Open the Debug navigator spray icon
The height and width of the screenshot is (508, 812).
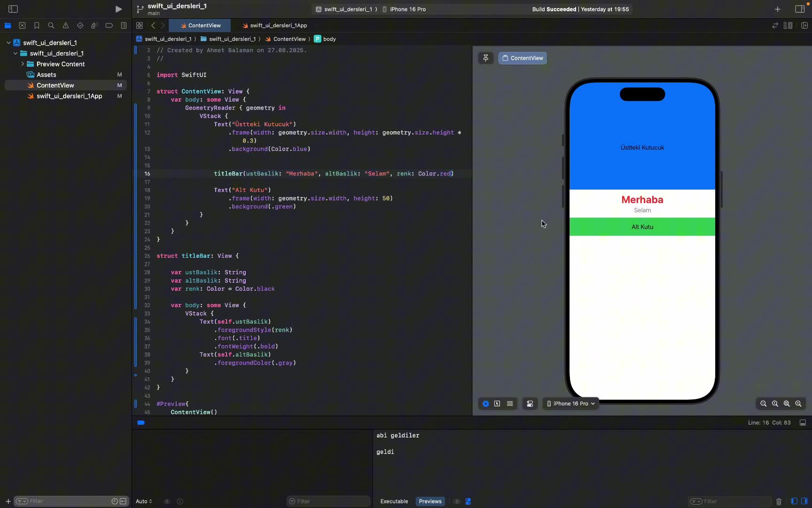click(x=94, y=25)
